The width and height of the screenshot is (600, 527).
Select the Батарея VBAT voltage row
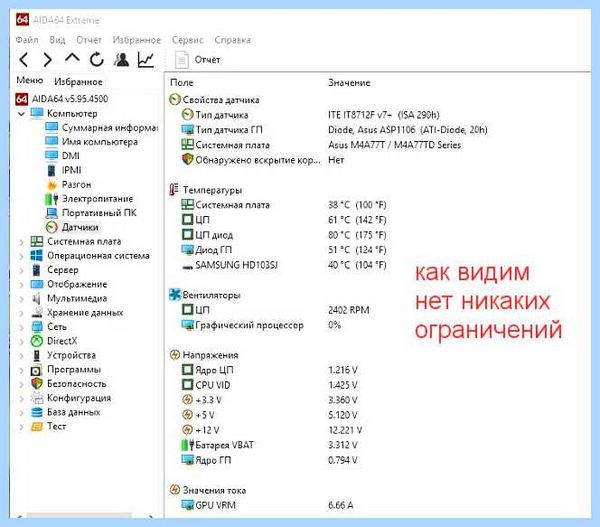tap(269, 445)
